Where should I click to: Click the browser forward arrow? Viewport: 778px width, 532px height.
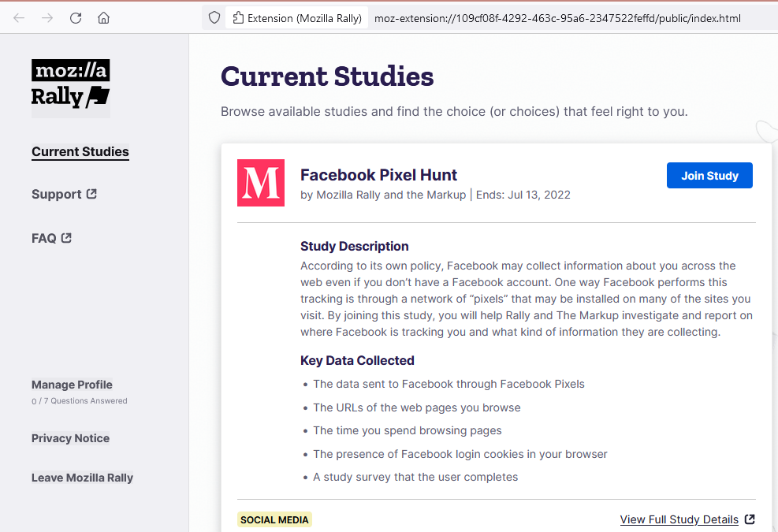[47, 18]
